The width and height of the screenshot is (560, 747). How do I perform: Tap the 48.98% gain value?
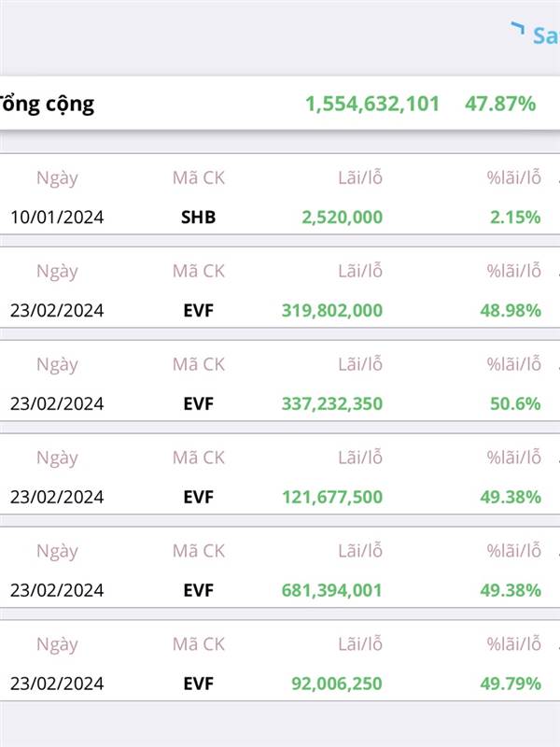511,311
